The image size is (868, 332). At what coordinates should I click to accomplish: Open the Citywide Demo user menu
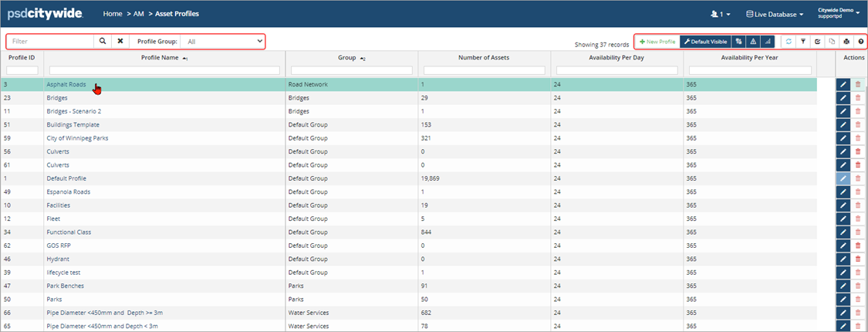(x=838, y=14)
